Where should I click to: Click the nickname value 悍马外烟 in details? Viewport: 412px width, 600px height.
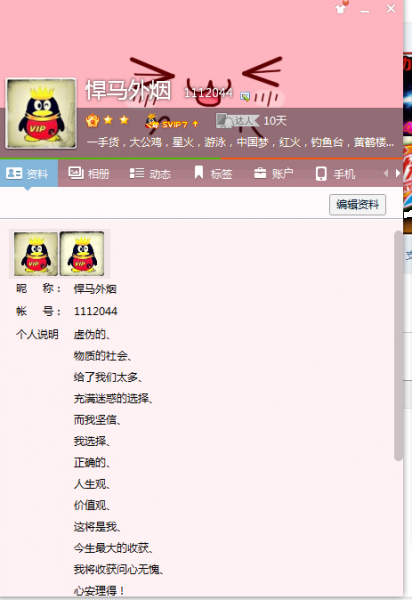[95, 289]
